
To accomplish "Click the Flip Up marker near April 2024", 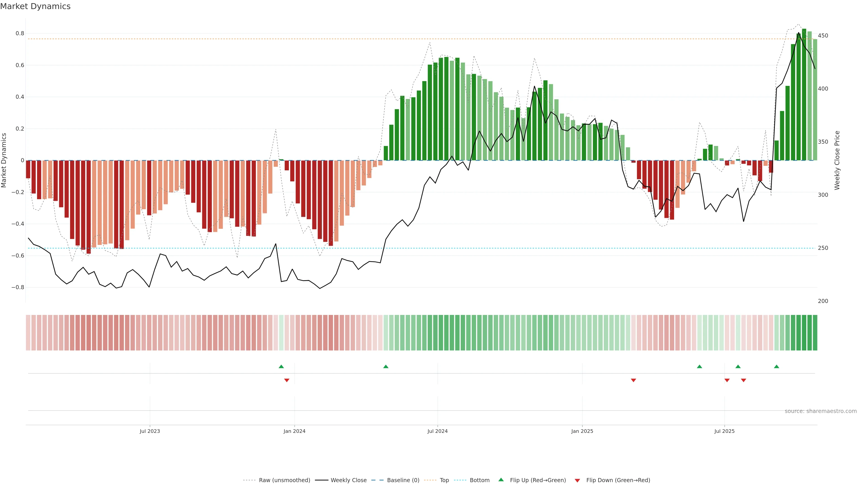I will click(386, 366).
